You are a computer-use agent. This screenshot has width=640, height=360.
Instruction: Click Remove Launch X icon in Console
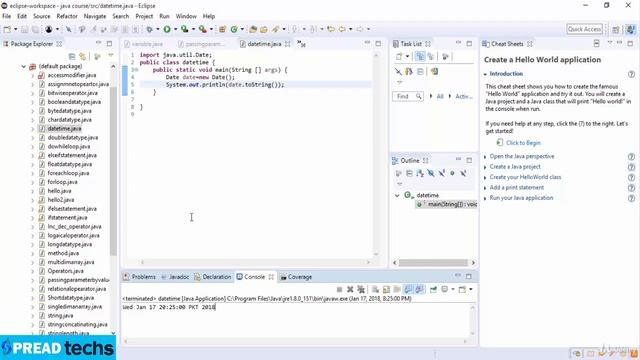coord(350,289)
